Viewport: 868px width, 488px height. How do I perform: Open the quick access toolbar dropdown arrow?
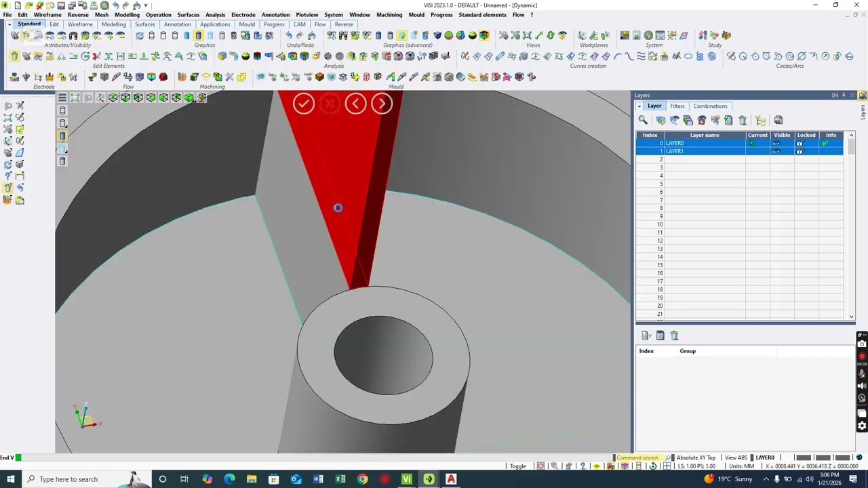tap(146, 5)
